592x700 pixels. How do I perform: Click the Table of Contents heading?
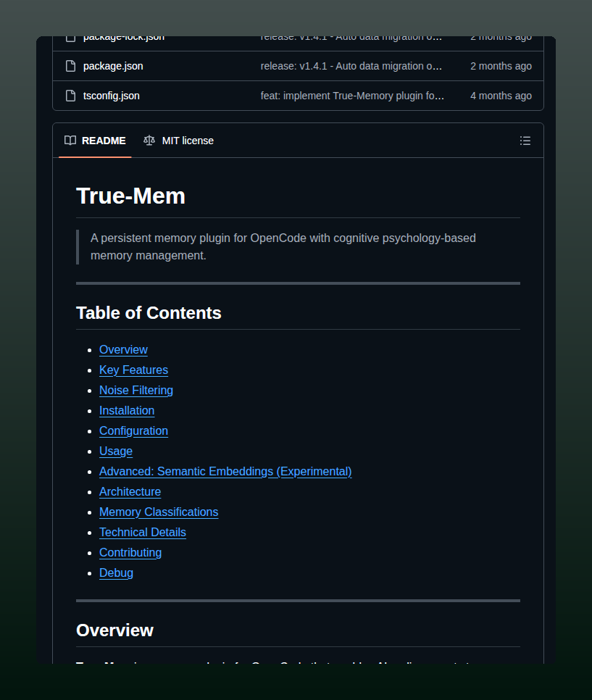click(149, 313)
